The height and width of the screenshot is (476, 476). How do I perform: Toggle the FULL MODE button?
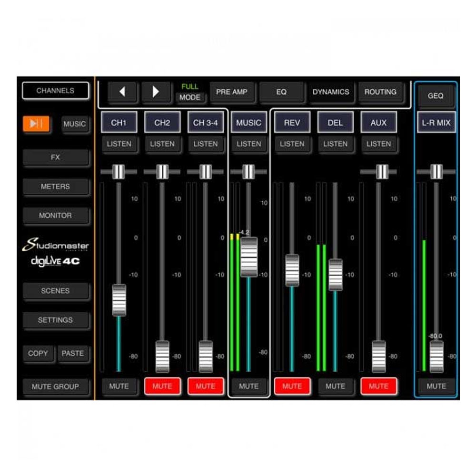(189, 97)
